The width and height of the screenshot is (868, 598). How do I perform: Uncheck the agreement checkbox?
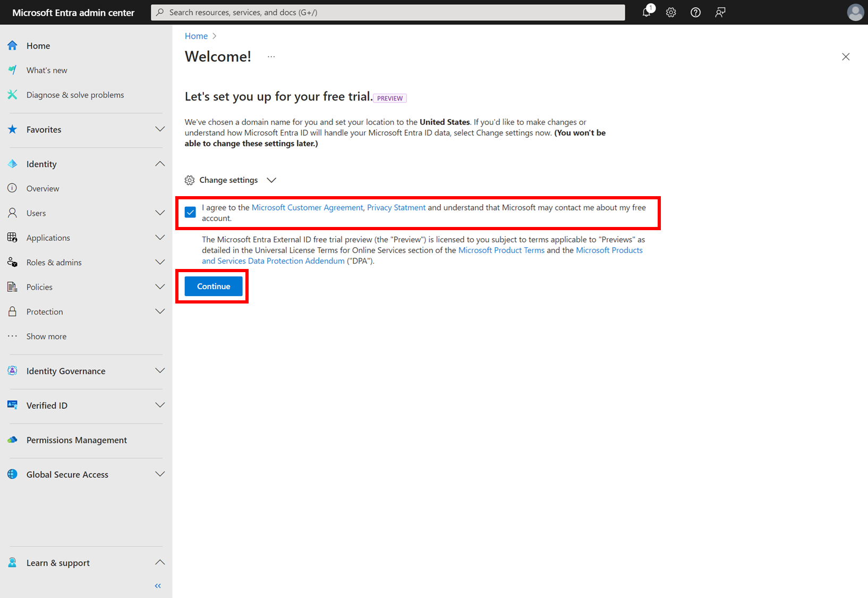point(190,212)
